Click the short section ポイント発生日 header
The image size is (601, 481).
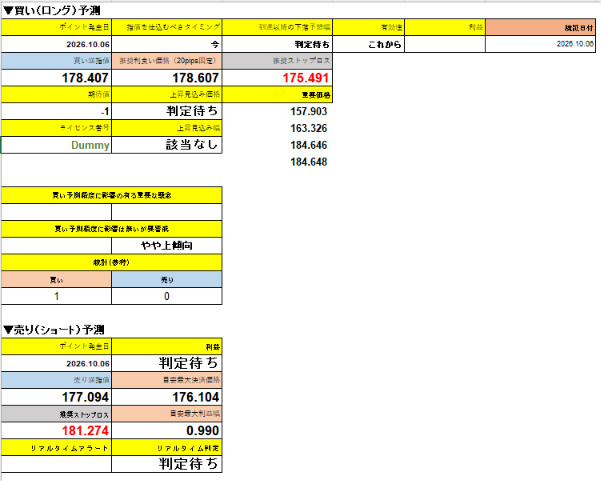(56, 346)
